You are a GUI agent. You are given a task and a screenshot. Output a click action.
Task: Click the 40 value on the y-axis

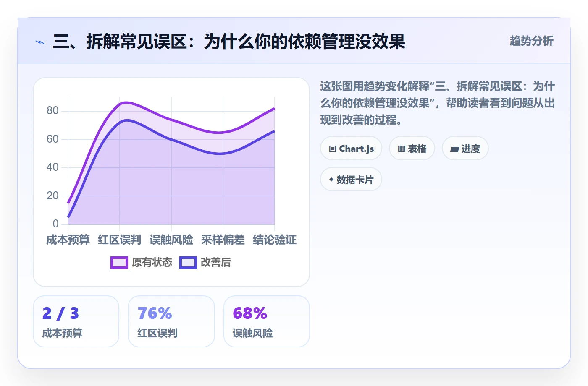pyautogui.click(x=52, y=167)
